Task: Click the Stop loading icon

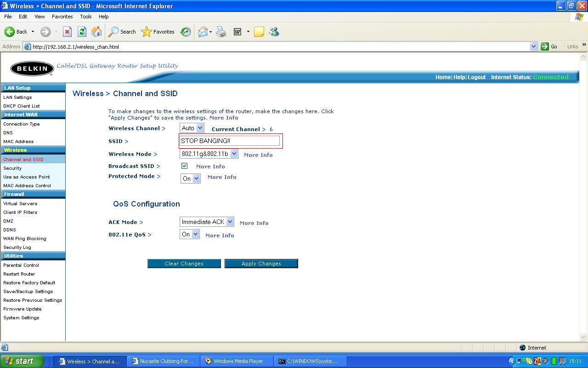Action: 67,32
